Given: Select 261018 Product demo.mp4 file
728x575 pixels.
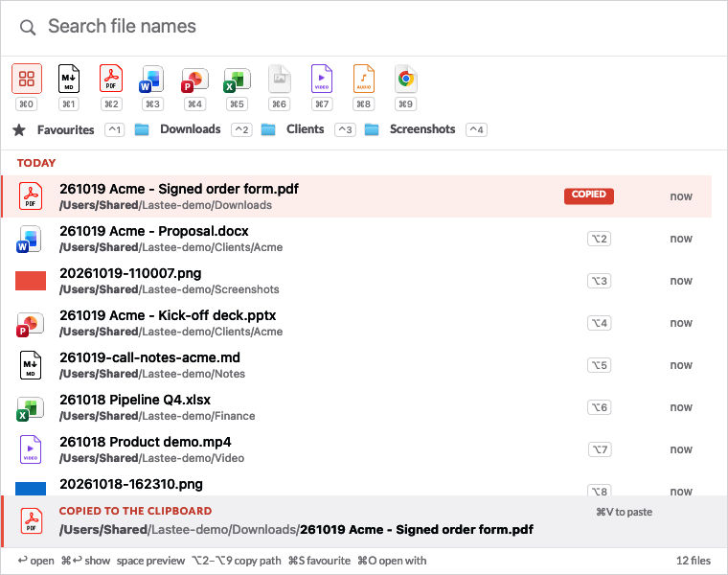Looking at the screenshot, I should coord(356,450).
